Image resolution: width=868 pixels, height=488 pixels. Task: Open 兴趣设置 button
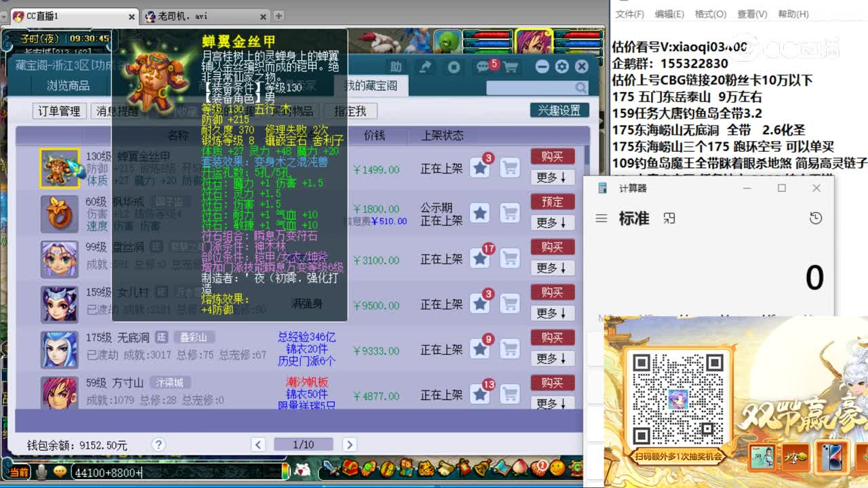[x=559, y=110]
